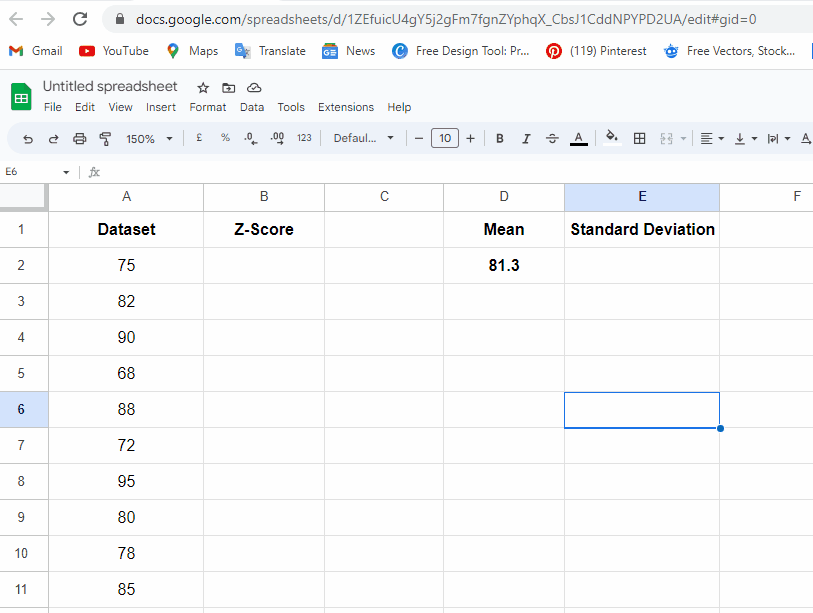Click the Select all corner button
The height and width of the screenshot is (613, 813).
tap(24, 197)
